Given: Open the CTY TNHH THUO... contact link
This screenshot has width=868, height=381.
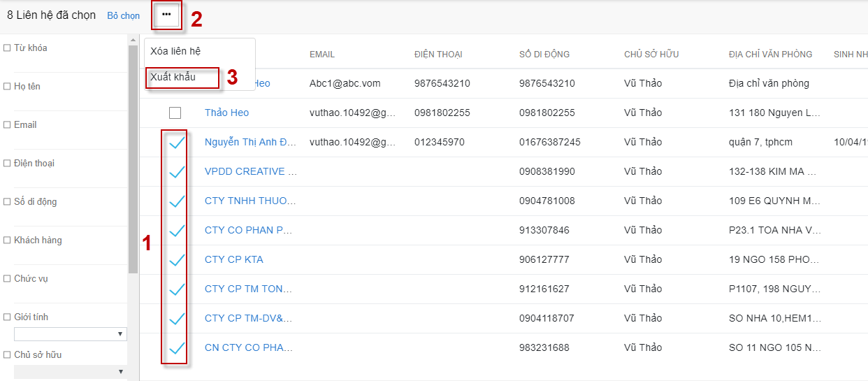Looking at the screenshot, I should tap(249, 201).
